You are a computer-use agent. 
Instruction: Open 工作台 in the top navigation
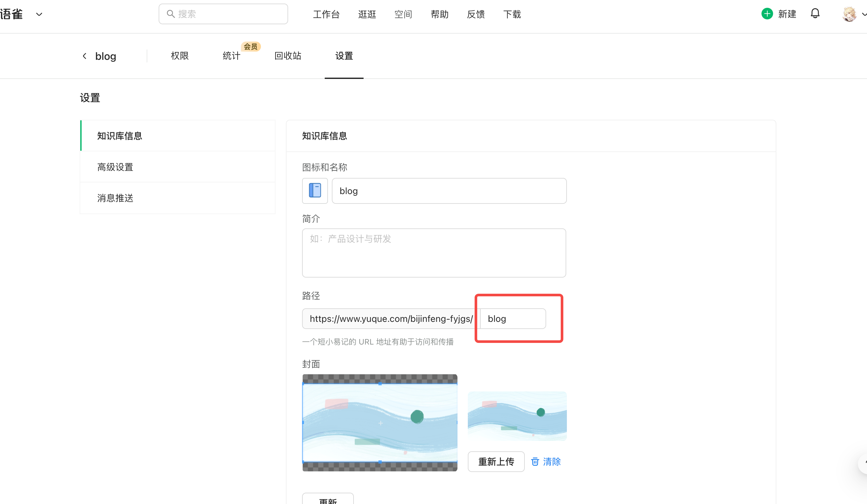tap(326, 14)
